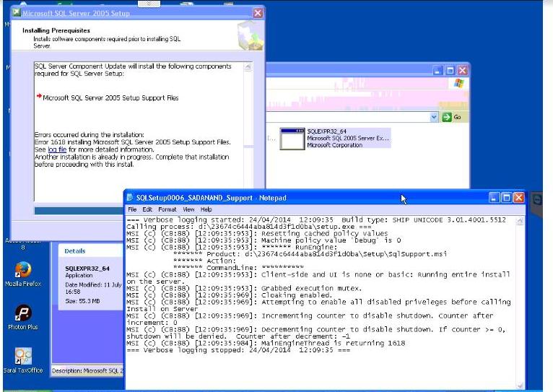Click the SQL Server Setup title bar icon
The height and width of the screenshot is (392, 553).
coord(16,12)
